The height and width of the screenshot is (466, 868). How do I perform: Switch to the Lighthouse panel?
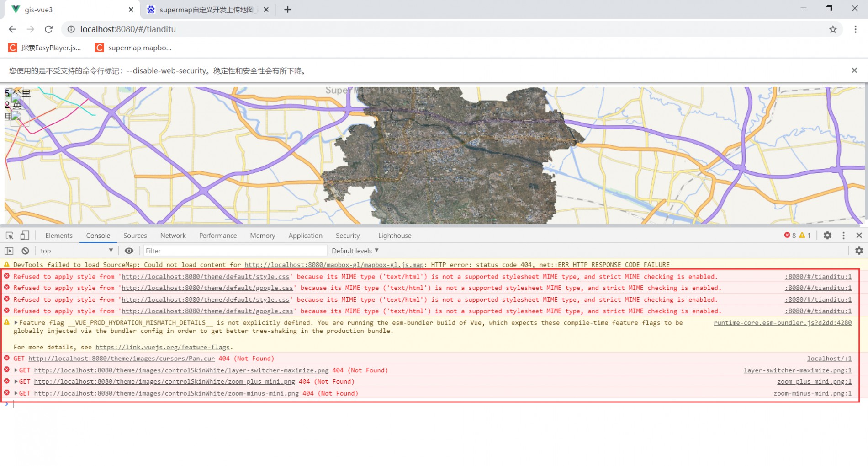[x=395, y=236]
